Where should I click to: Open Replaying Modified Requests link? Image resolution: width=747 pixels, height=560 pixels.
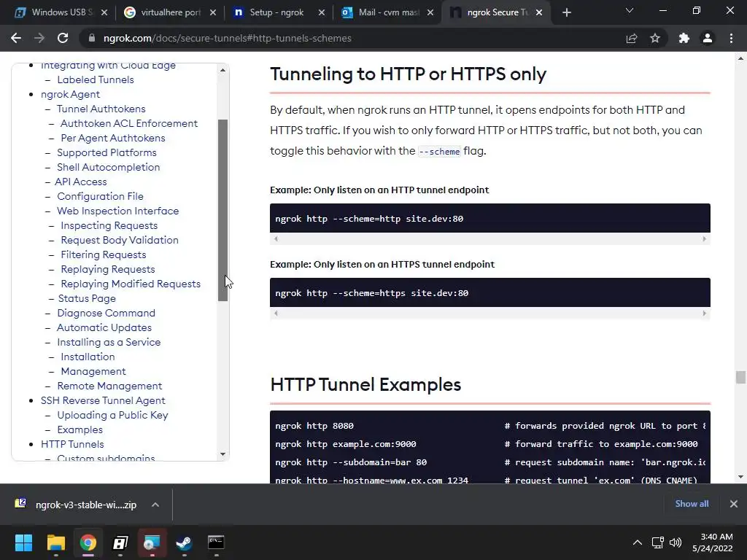point(131,284)
